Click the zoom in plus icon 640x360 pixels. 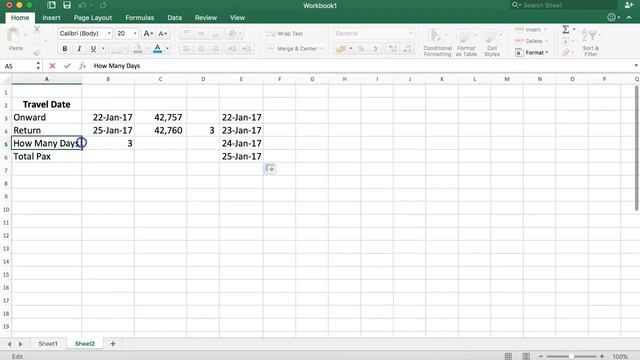602,356
